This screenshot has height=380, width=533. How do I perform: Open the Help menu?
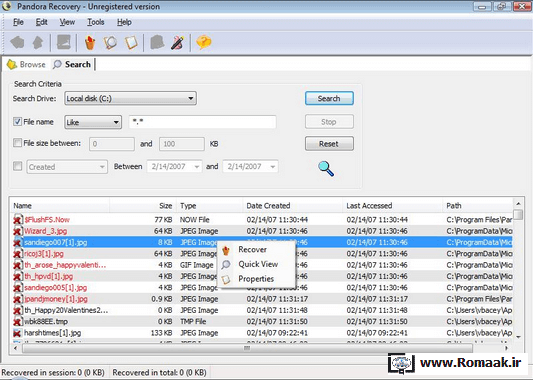click(x=124, y=22)
